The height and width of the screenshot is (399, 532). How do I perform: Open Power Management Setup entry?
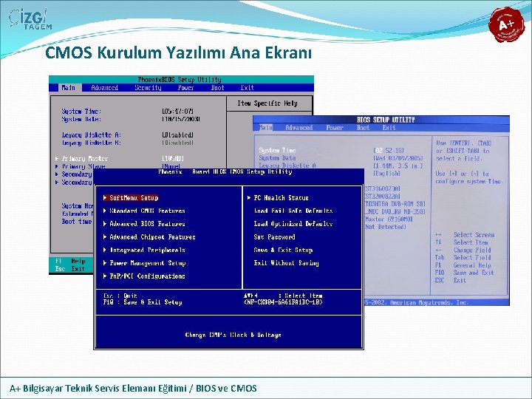click(147, 263)
